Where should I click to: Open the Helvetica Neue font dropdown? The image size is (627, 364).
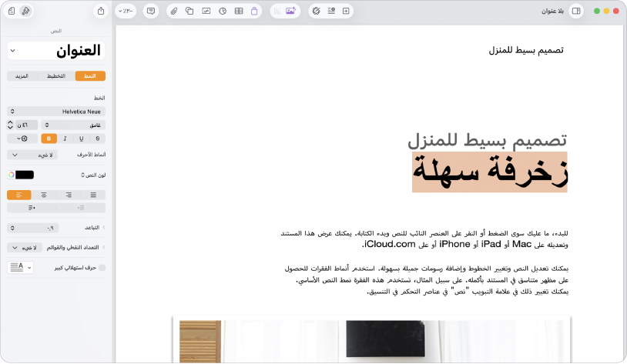[x=56, y=112]
